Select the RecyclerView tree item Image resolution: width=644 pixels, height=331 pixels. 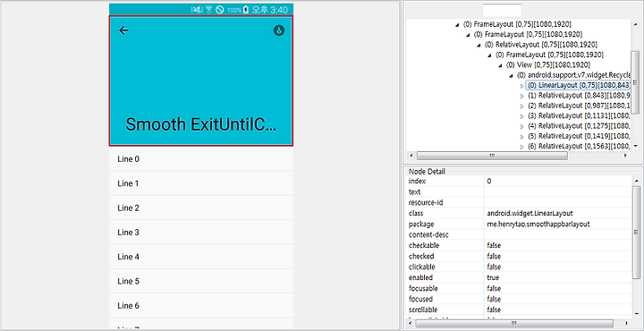573,75
